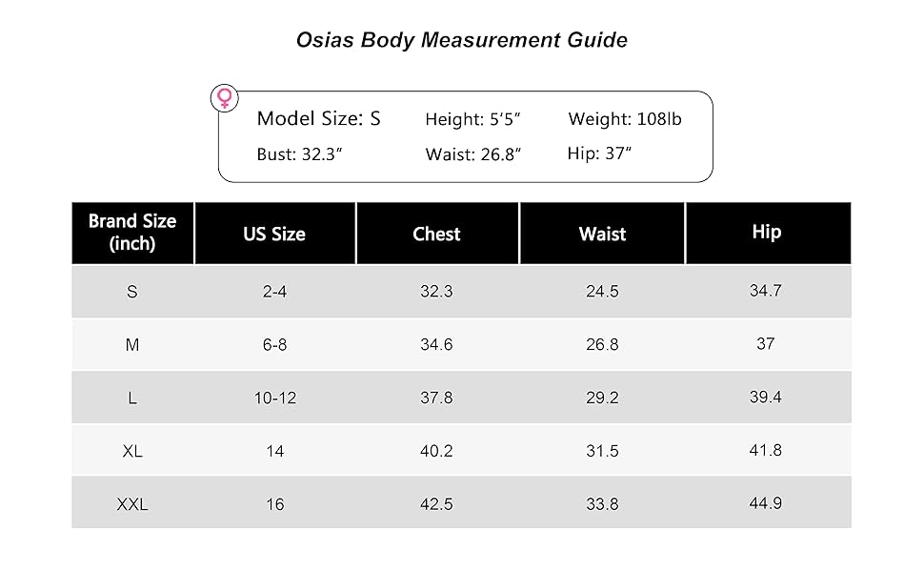
Task: Select the Brand Size (inch) column header
Action: point(132,233)
